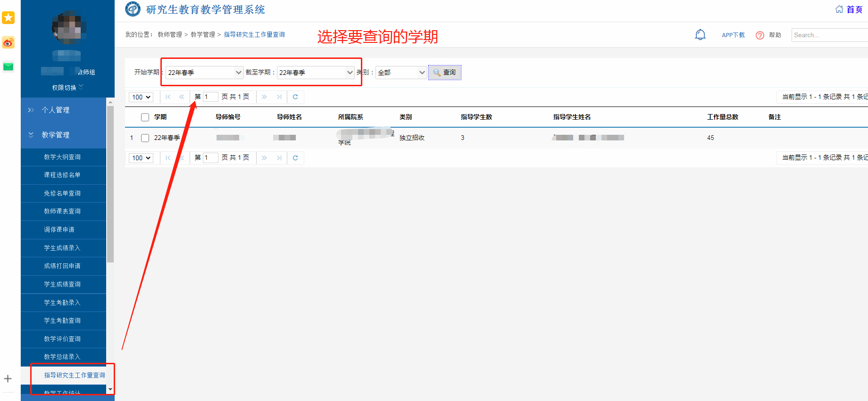Screen dimensions: 868x401
Task: Tick the checkbox for the 22年春季 row
Action: click(145, 138)
